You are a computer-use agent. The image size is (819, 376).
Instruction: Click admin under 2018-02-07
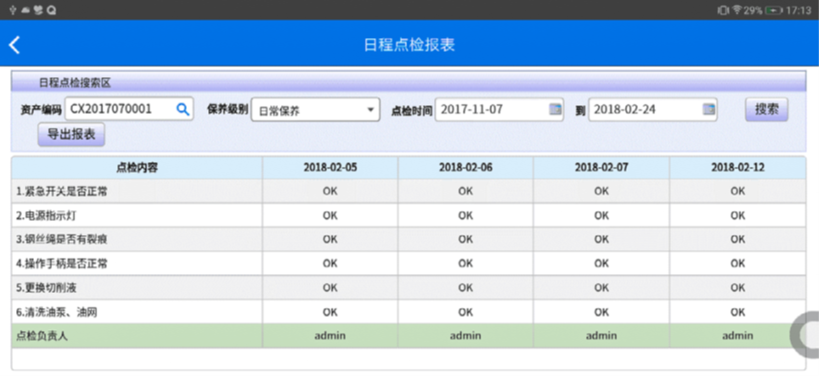tap(601, 336)
